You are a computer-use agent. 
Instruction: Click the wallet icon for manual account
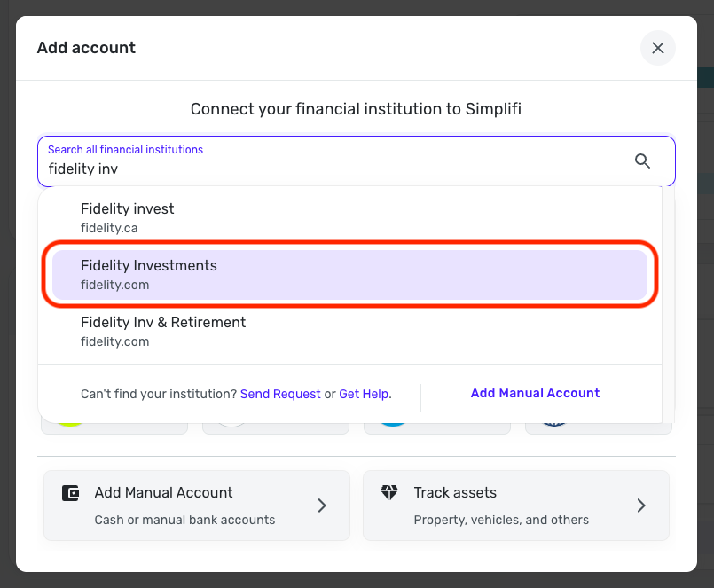(x=71, y=493)
